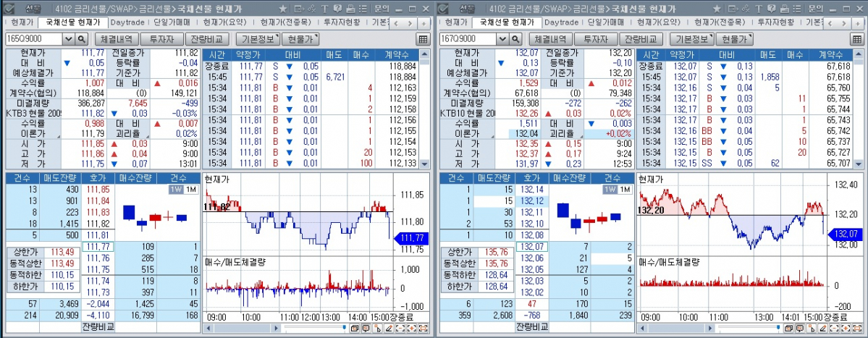Adjust the zoom slider handle under left chart
The width and height of the screenshot is (868, 338).
point(345,327)
